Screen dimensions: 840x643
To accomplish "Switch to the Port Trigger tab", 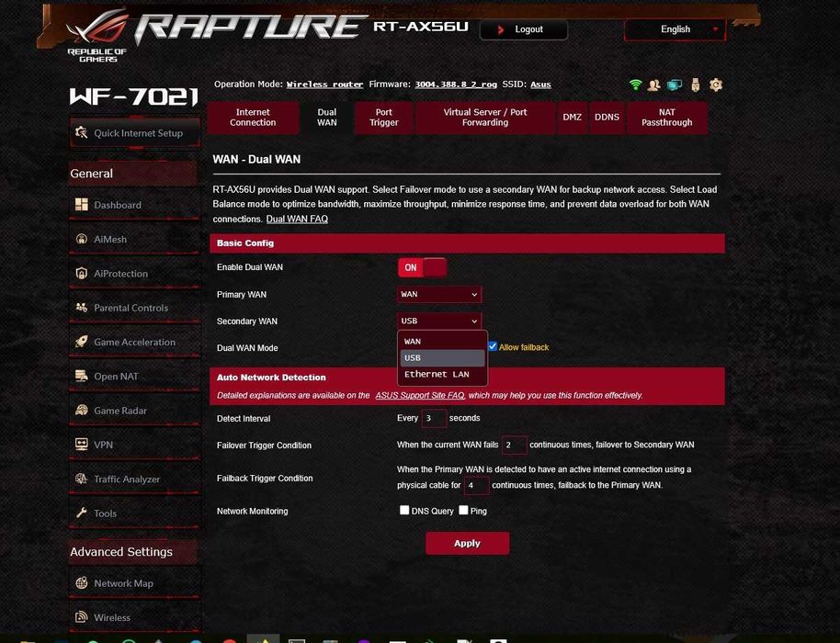I will pos(383,118).
